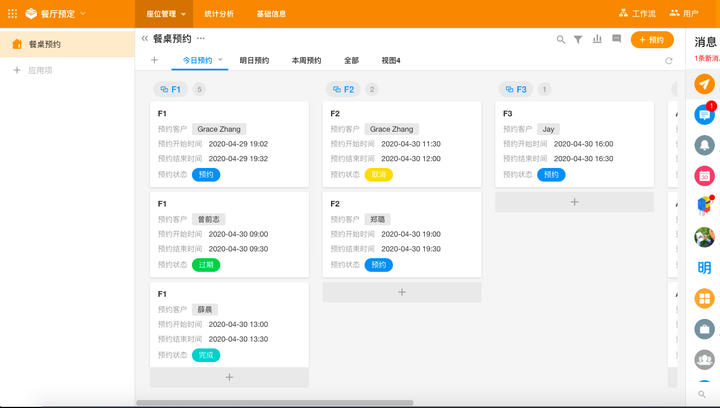Image resolution: width=720 pixels, height=408 pixels.
Task: Select the 今日预约 tab
Action: (x=197, y=60)
